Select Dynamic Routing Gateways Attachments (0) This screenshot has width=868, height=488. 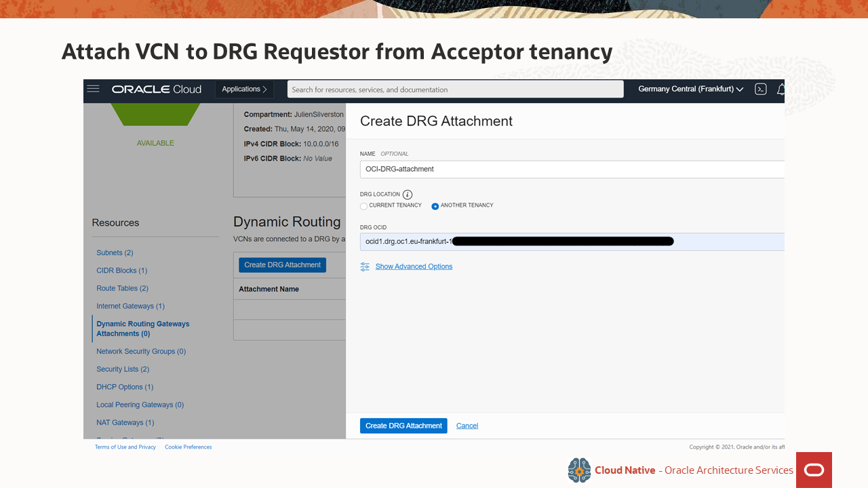pos(143,329)
